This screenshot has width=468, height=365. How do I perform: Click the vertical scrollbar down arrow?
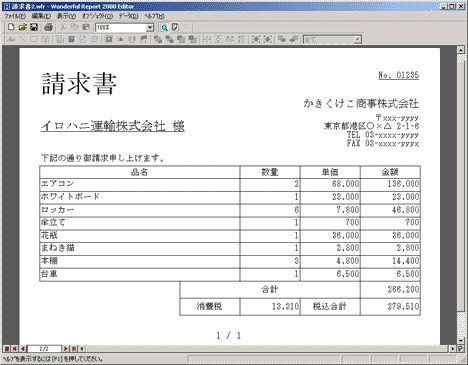pyautogui.click(x=461, y=340)
